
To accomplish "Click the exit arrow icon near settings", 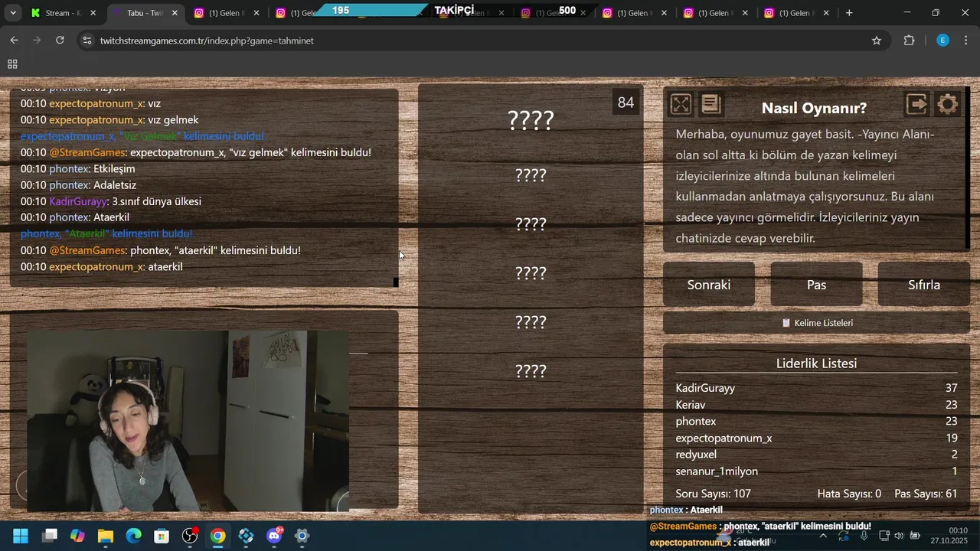I will coord(916,104).
